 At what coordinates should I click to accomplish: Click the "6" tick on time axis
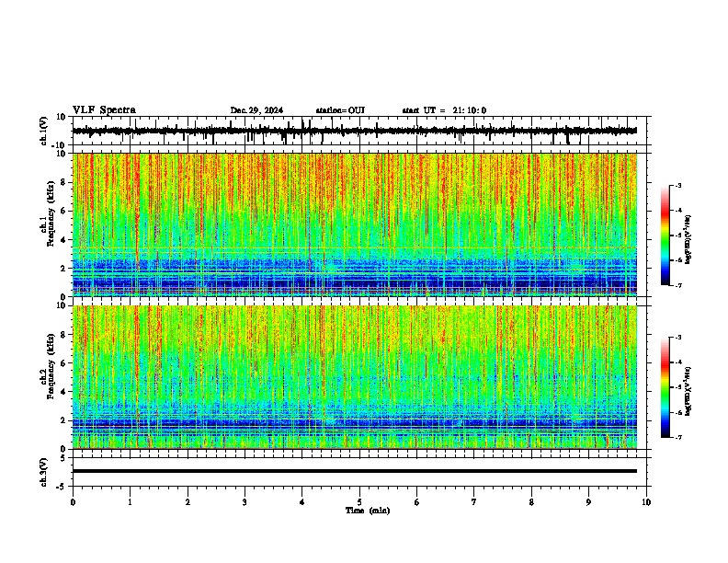click(417, 502)
